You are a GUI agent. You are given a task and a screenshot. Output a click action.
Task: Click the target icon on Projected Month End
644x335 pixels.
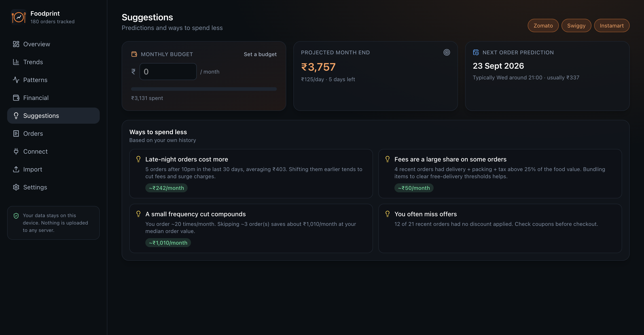point(447,52)
